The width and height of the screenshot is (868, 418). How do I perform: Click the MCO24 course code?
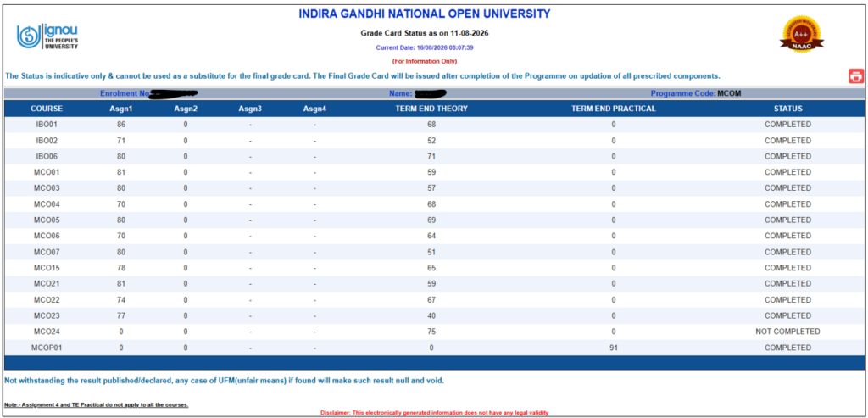click(x=47, y=332)
